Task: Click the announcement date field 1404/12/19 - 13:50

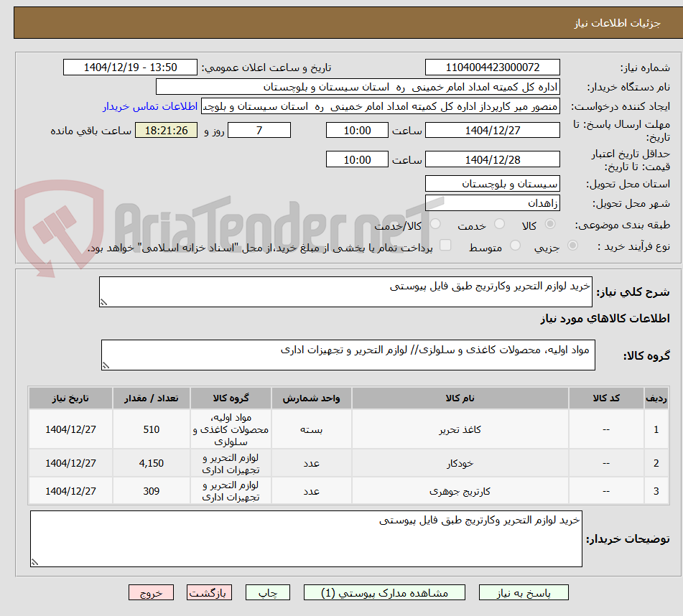Action: pyautogui.click(x=130, y=67)
